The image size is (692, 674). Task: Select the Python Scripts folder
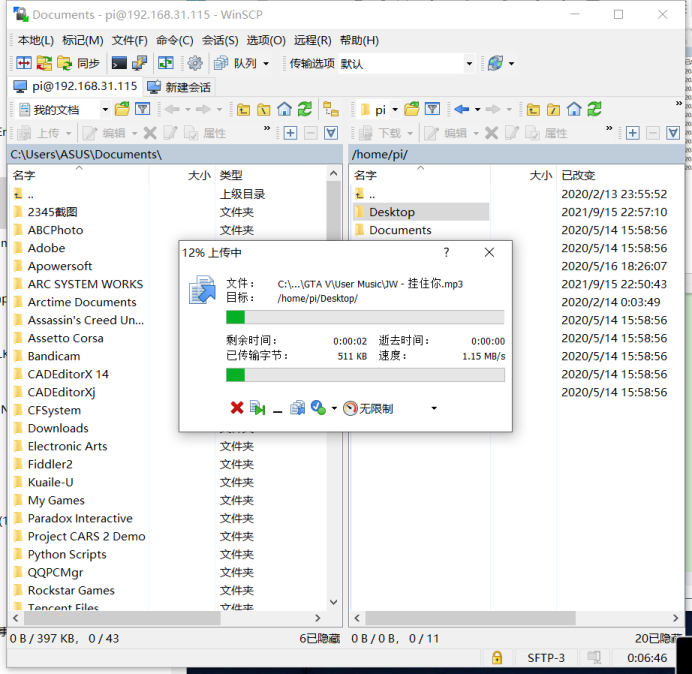67,554
